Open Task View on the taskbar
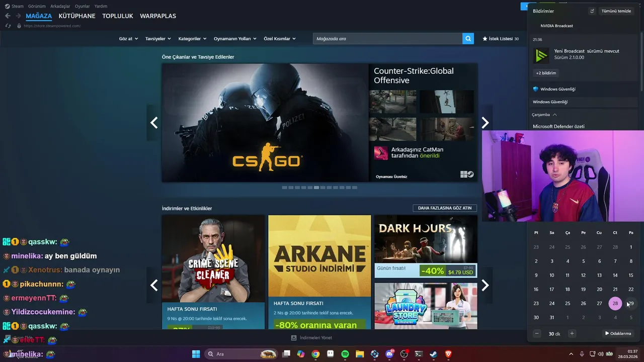The width and height of the screenshot is (644, 362). [x=286, y=354]
